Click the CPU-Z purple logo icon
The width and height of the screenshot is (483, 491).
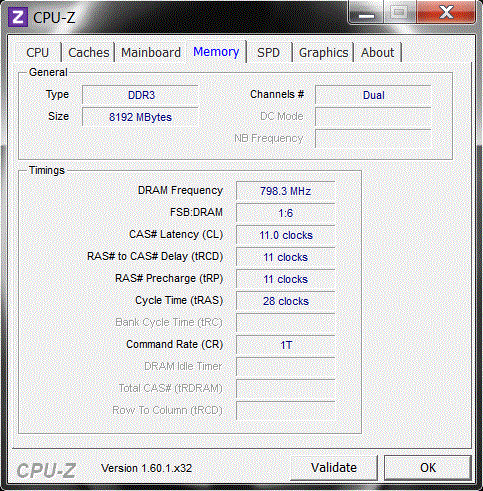coord(18,17)
